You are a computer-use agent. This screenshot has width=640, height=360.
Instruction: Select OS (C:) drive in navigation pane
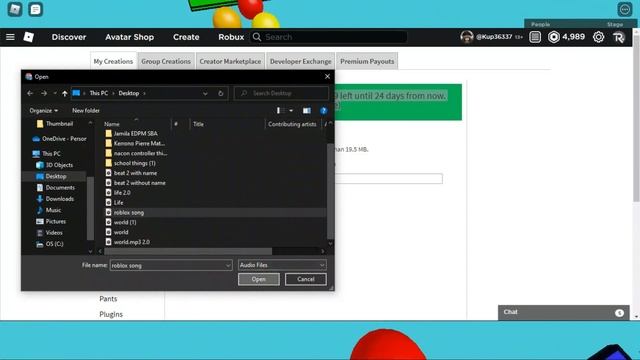pos(54,244)
